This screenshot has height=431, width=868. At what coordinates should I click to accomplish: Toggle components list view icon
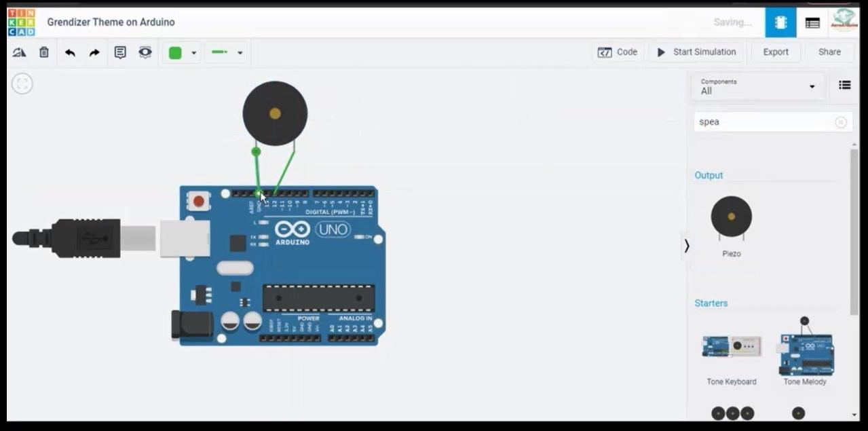[844, 85]
